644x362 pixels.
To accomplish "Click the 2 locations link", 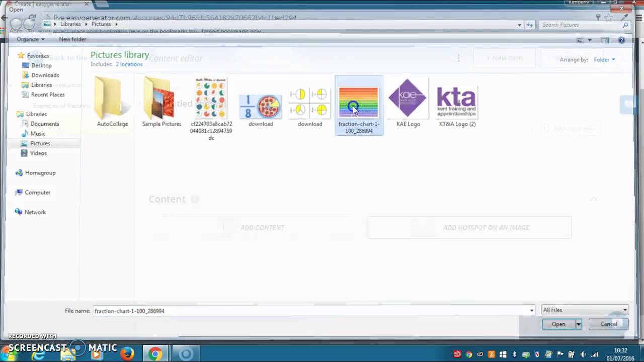I will (x=129, y=64).
